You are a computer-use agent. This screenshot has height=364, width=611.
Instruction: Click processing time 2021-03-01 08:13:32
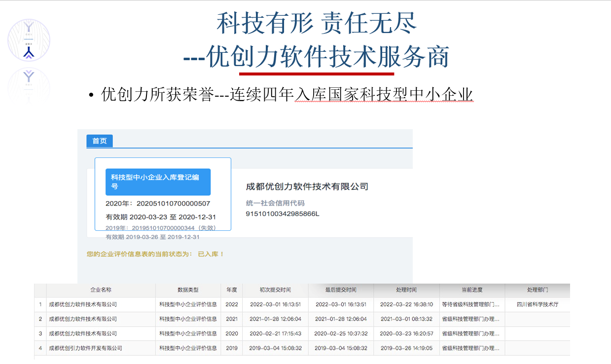407,319
